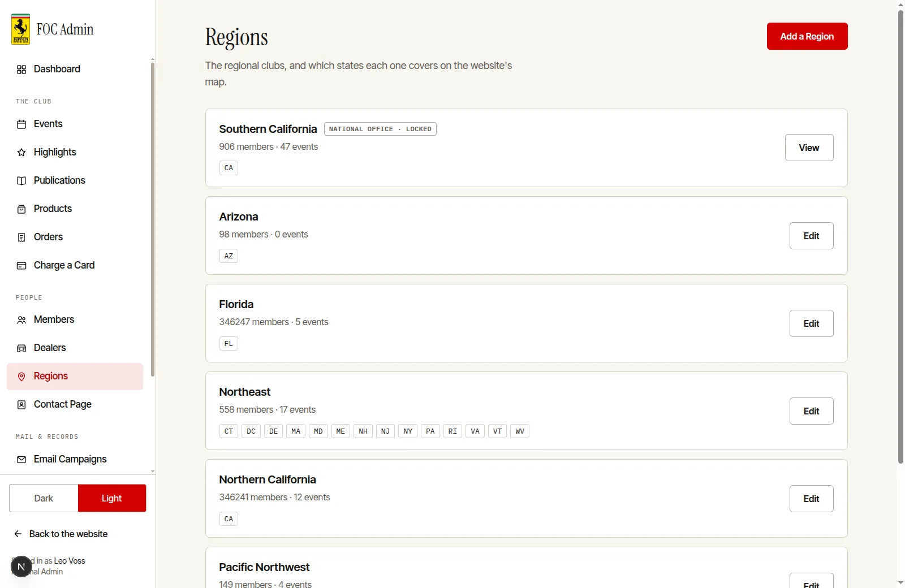Click the Add a Region button
Screen dimensions: 905x588
coord(807,36)
